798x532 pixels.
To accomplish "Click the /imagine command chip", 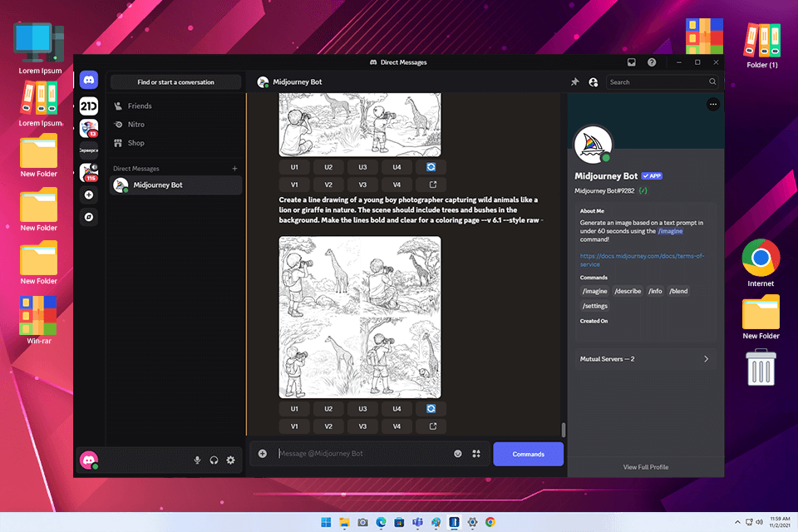I will pyautogui.click(x=594, y=291).
